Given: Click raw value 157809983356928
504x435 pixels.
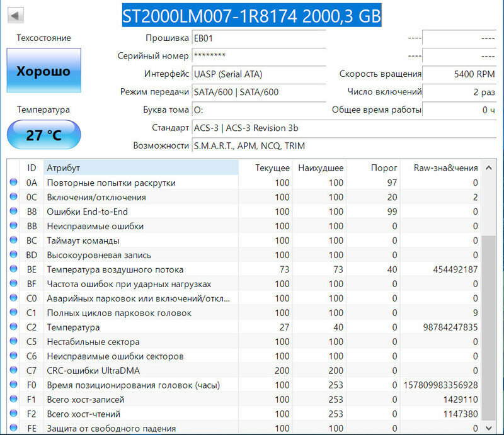Looking at the screenshot, I should [440, 385].
